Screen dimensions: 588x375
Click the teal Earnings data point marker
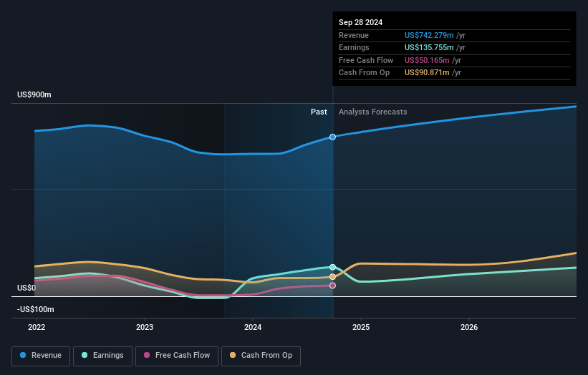332,267
